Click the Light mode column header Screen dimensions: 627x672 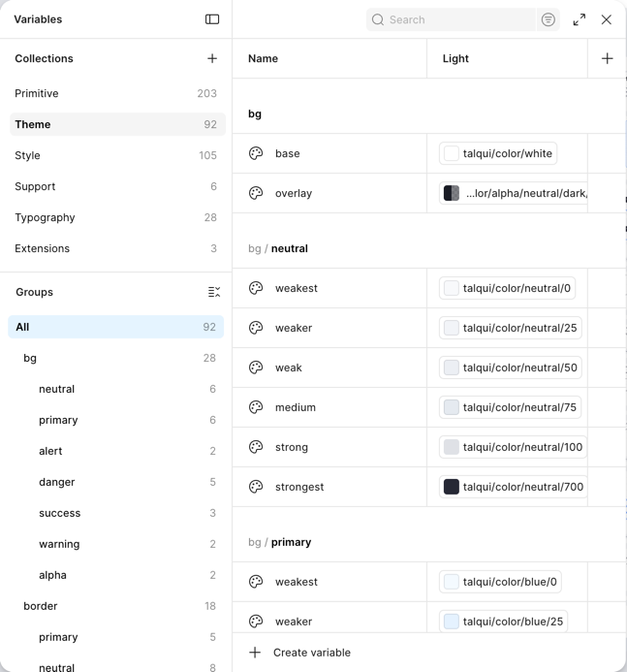455,58
